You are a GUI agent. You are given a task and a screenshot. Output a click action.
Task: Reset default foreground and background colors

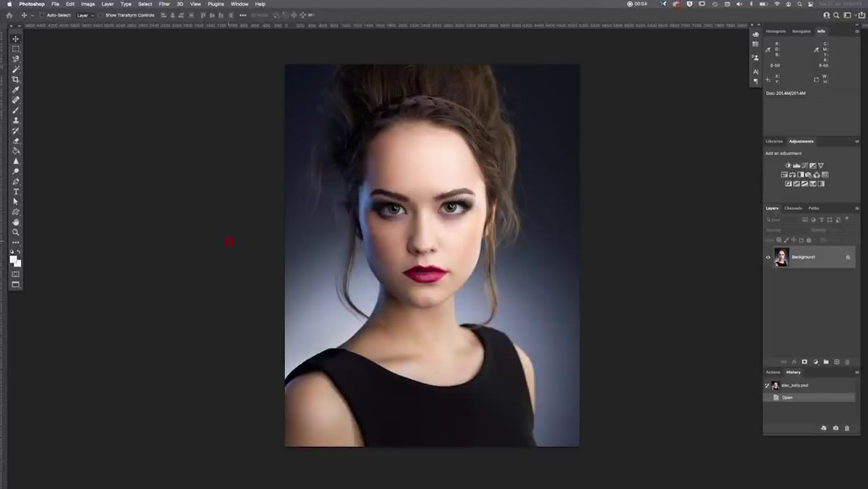click(12, 252)
